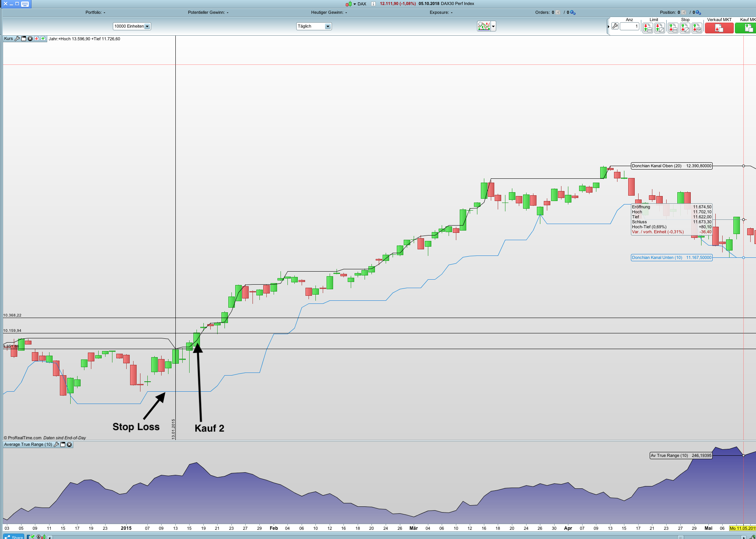Open Average True Range settings wrench

[x=56, y=445]
